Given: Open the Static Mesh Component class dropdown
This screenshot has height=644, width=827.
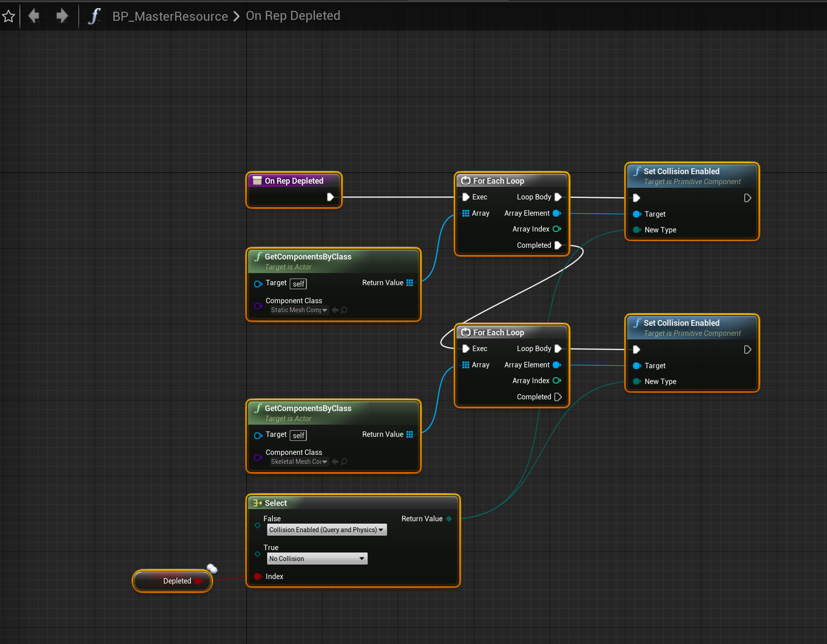Looking at the screenshot, I should point(299,310).
